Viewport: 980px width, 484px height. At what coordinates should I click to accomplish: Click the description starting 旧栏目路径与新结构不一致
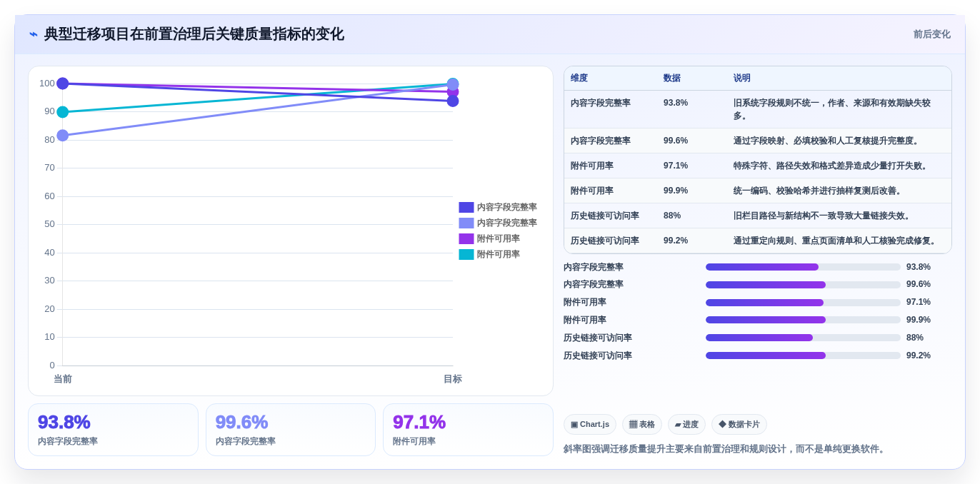pos(824,216)
